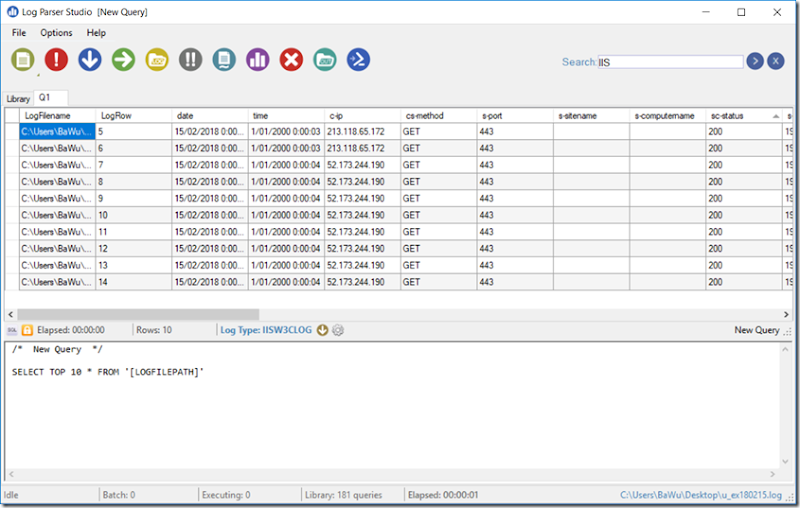Sort by the s-port column header
The height and width of the screenshot is (508, 800).
pyautogui.click(x=515, y=116)
